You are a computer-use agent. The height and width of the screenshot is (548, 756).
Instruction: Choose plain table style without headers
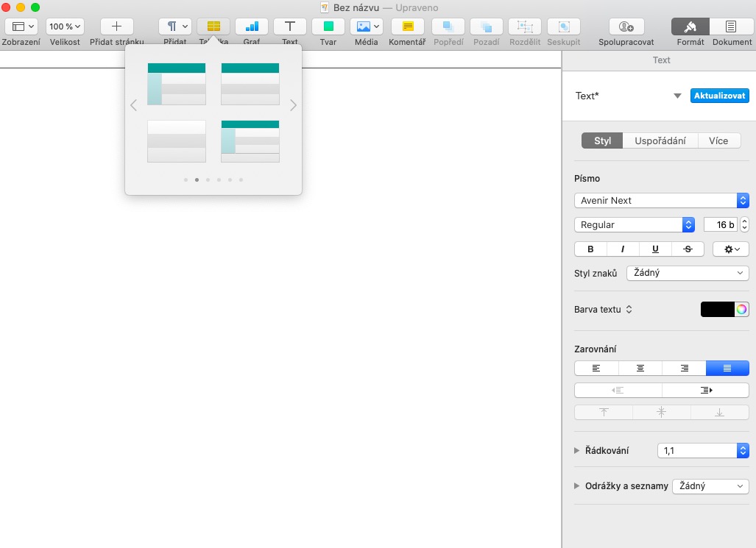177,141
